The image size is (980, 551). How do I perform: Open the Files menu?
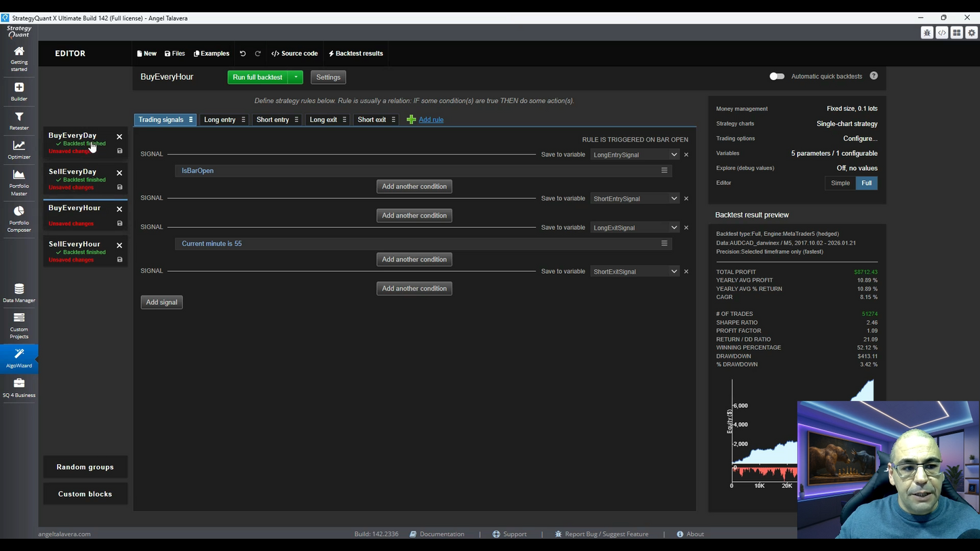pos(175,54)
